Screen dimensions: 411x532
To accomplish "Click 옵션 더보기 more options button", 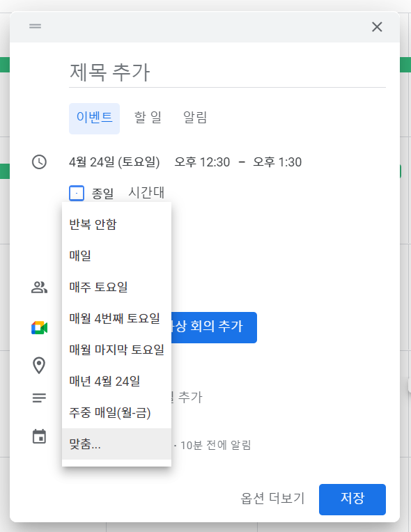I will [272, 499].
